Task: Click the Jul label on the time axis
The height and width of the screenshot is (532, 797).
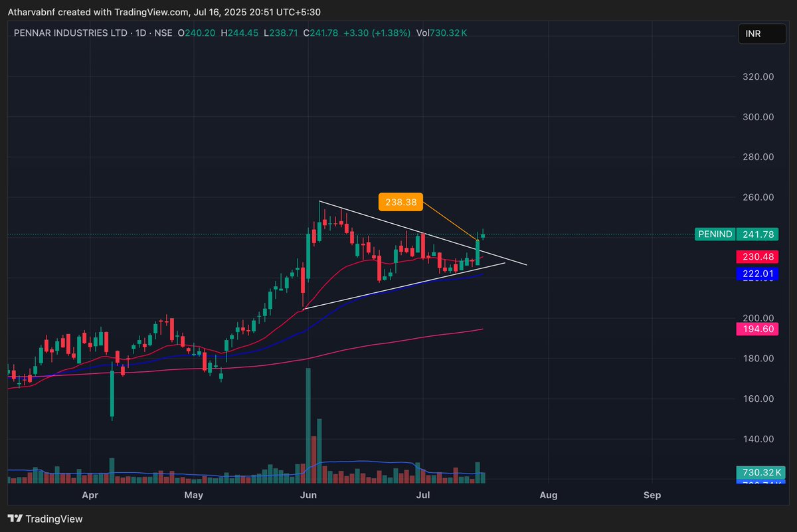Action: point(422,495)
